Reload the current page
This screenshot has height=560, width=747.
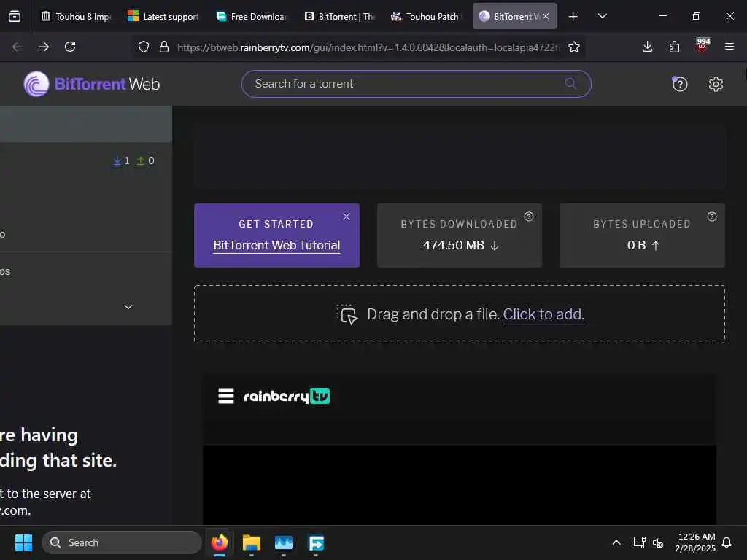[70, 47]
